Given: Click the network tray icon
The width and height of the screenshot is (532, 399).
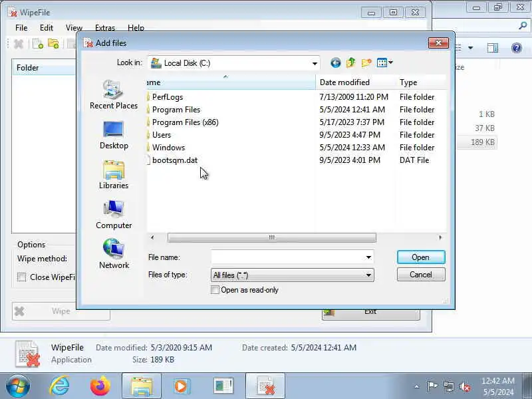Looking at the screenshot, I should pos(448,386).
